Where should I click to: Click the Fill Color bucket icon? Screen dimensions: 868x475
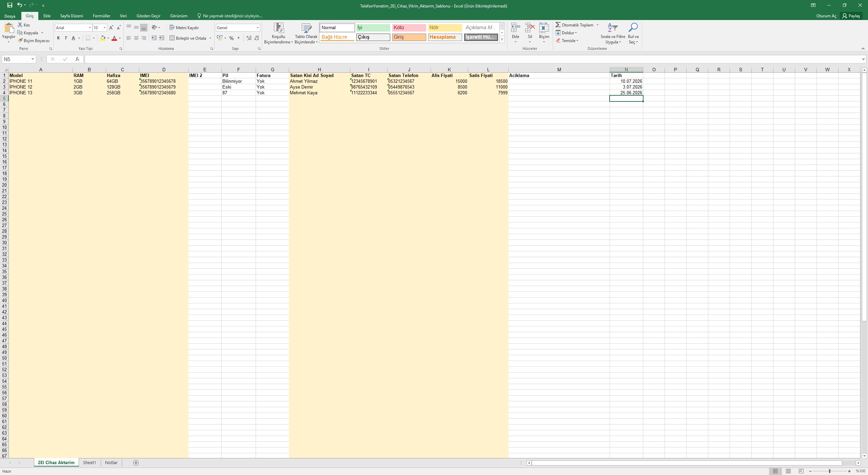tap(103, 38)
